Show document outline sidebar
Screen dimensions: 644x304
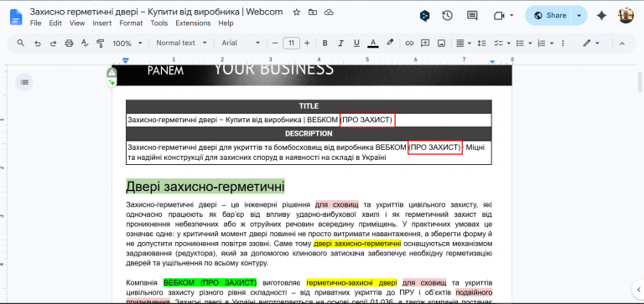coord(24,82)
